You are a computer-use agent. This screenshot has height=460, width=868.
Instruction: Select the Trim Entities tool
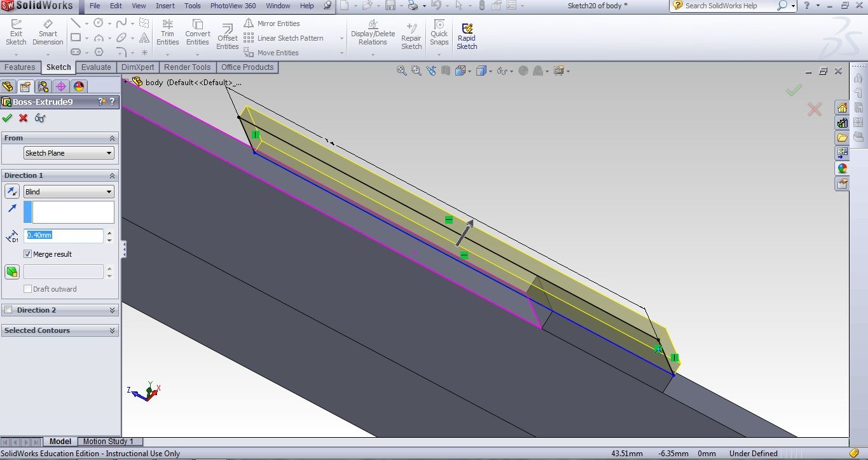[x=167, y=32]
